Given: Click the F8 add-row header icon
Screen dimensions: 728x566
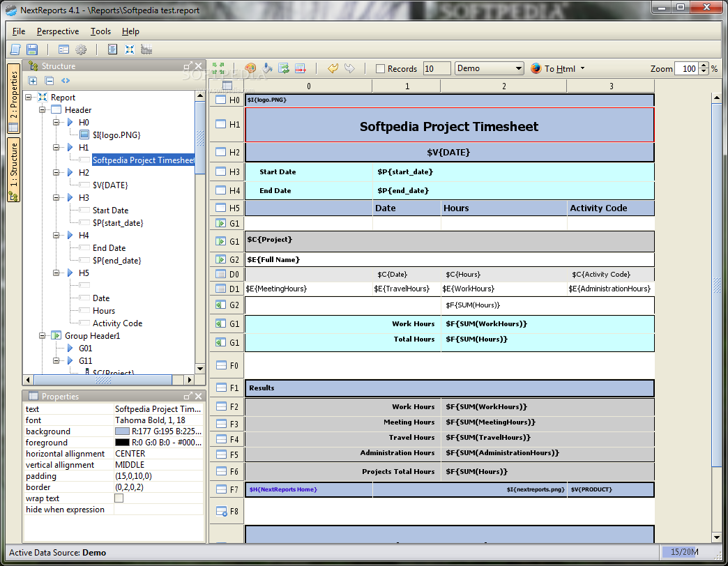Looking at the screenshot, I should (222, 511).
